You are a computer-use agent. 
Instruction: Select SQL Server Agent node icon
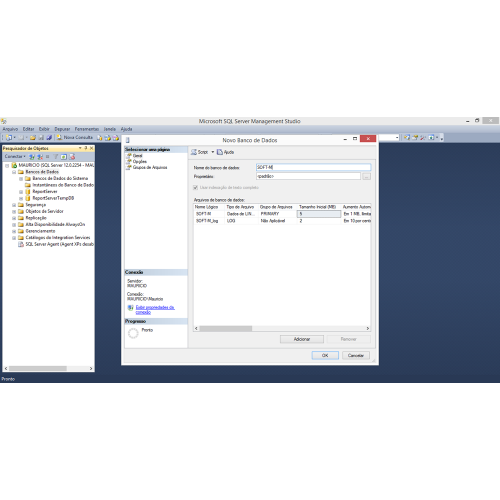click(21, 244)
